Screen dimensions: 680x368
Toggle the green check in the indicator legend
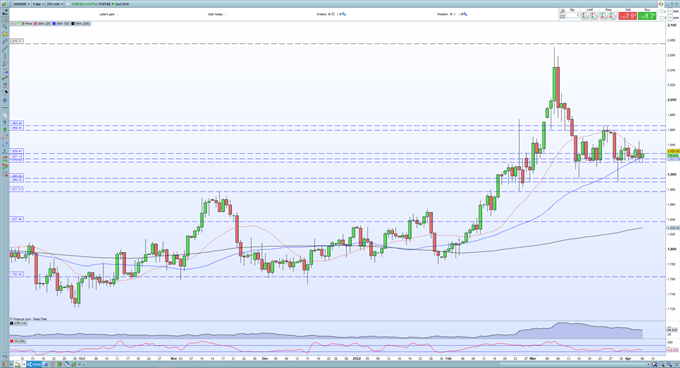pos(17,24)
